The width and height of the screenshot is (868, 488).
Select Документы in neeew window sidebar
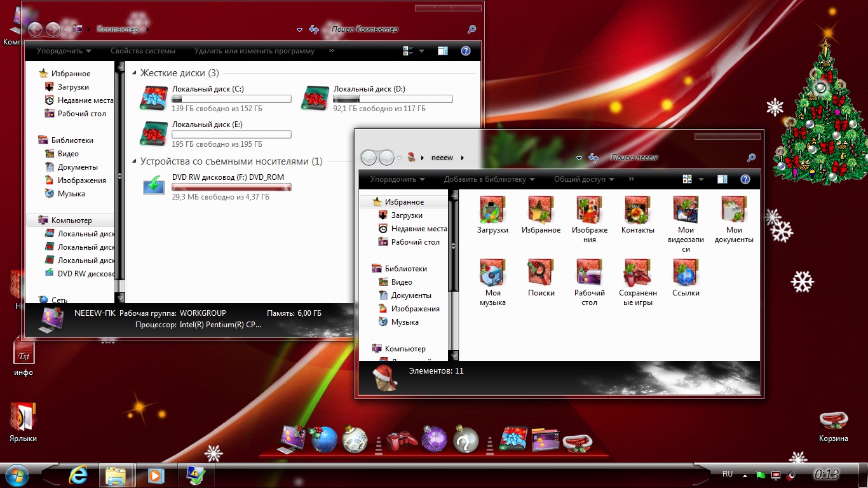(x=405, y=295)
